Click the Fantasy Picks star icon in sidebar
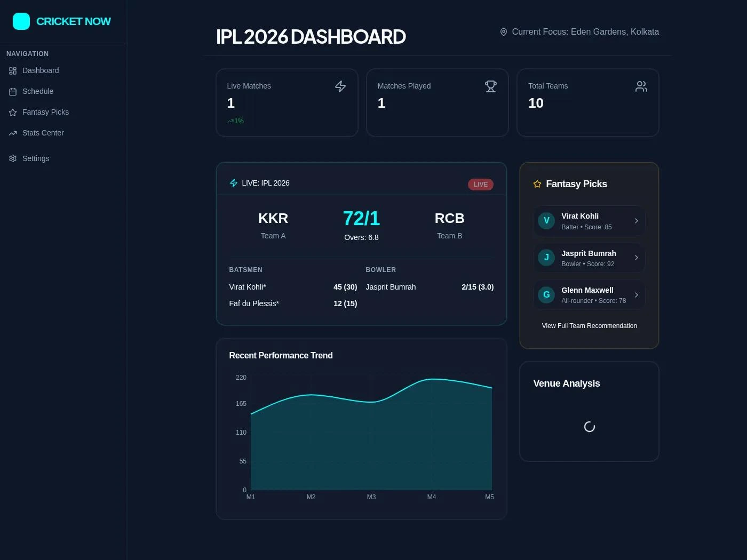The height and width of the screenshot is (560, 747). pos(13,113)
